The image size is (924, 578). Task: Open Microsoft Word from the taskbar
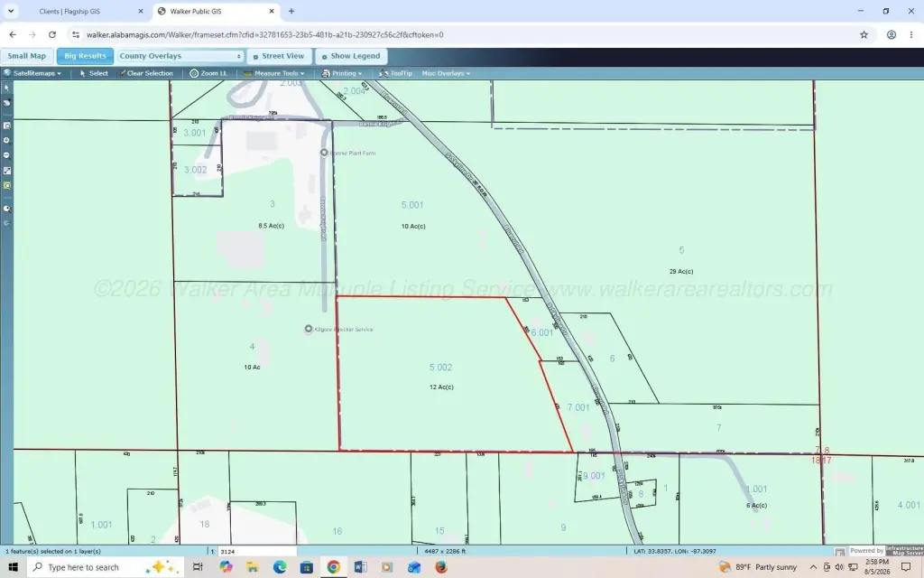[x=360, y=567]
